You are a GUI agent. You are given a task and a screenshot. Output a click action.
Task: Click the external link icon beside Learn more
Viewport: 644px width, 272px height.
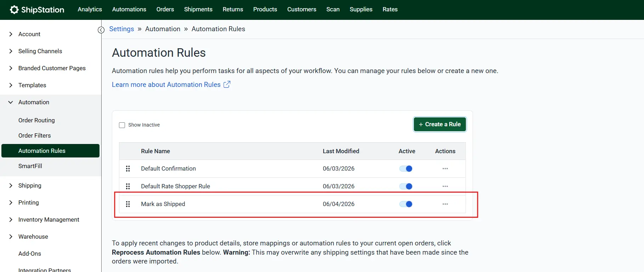click(x=227, y=84)
